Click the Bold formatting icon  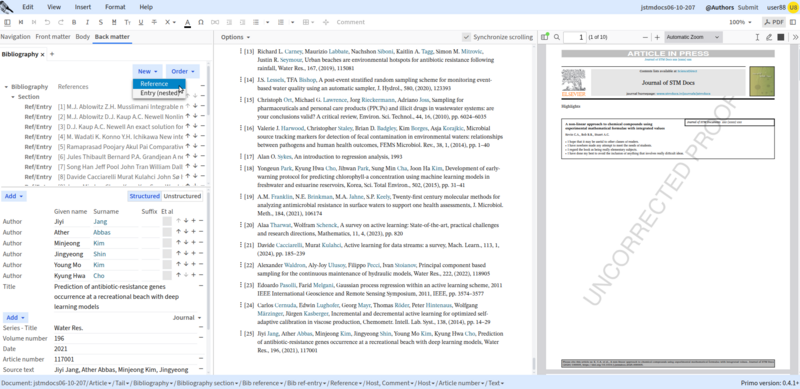pos(74,22)
